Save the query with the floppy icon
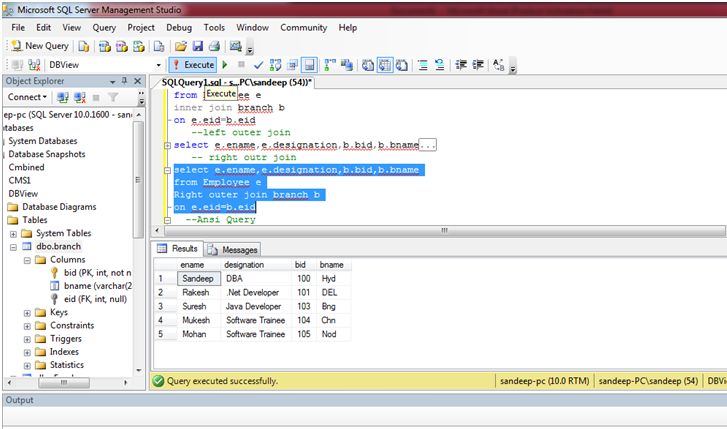 (198, 46)
